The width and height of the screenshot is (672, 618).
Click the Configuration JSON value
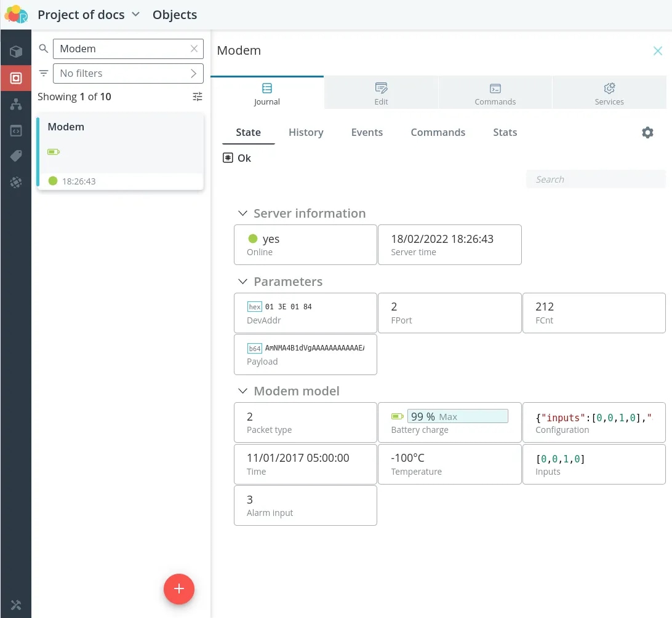[594, 418]
